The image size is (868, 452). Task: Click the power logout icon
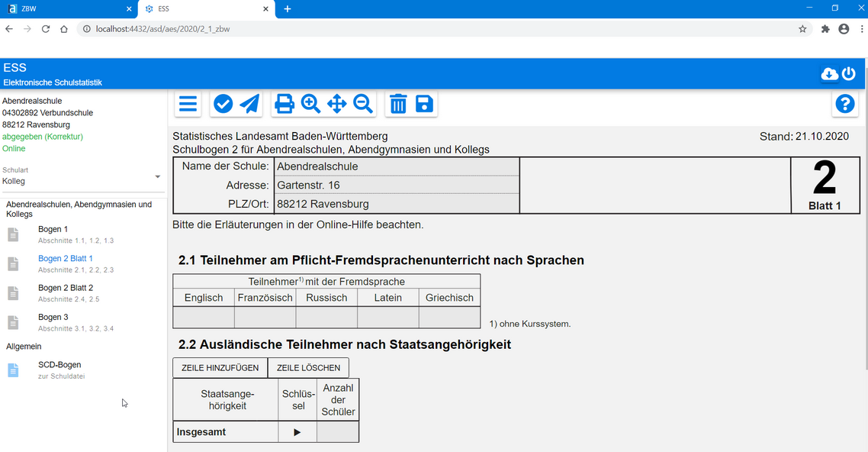pyautogui.click(x=848, y=74)
